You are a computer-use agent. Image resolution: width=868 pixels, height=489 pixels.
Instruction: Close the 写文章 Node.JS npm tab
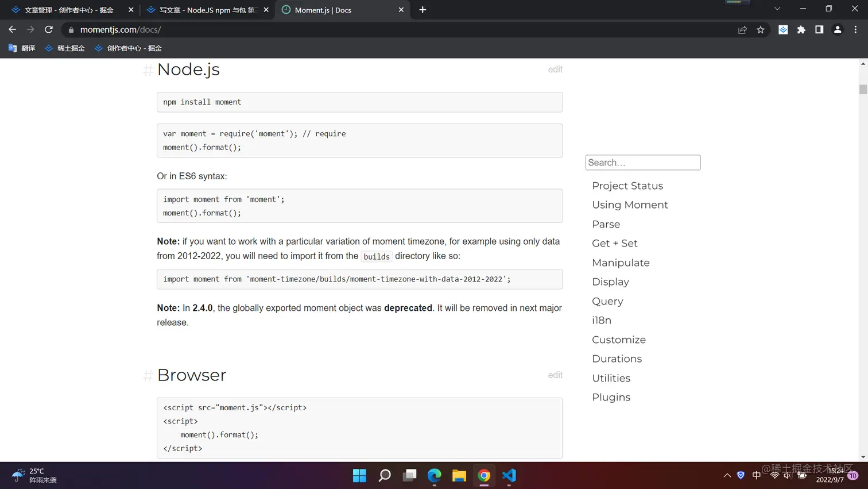coord(266,10)
